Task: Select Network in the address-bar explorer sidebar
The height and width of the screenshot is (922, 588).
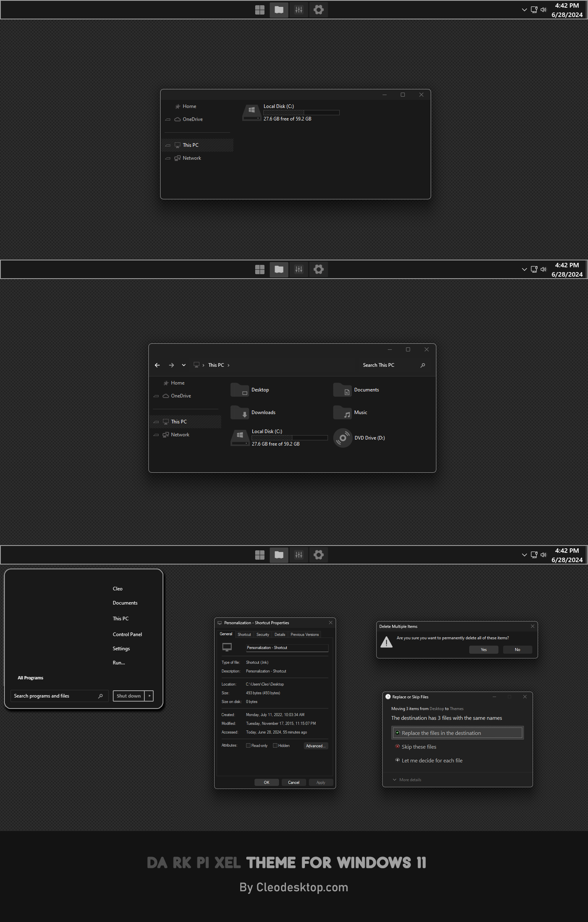Action: click(180, 435)
